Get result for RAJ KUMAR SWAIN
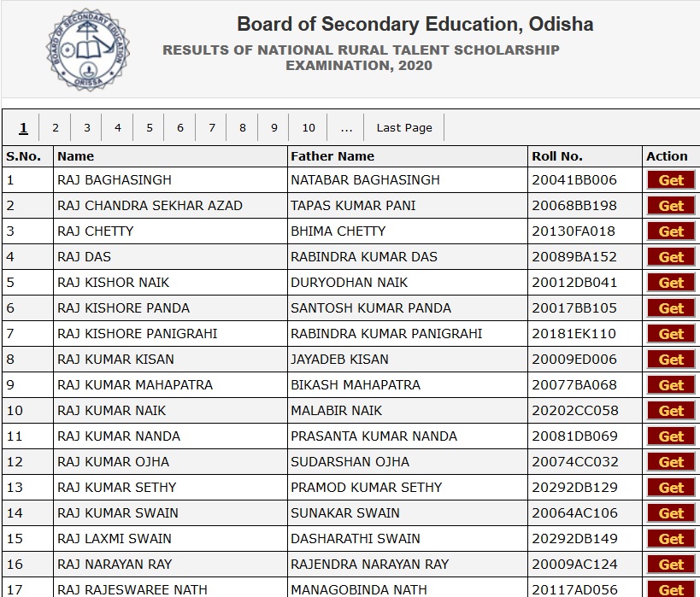The image size is (700, 597). [x=671, y=513]
